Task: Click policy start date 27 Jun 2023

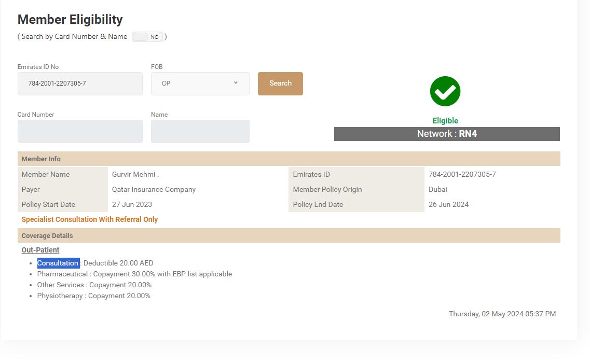Action: click(132, 205)
